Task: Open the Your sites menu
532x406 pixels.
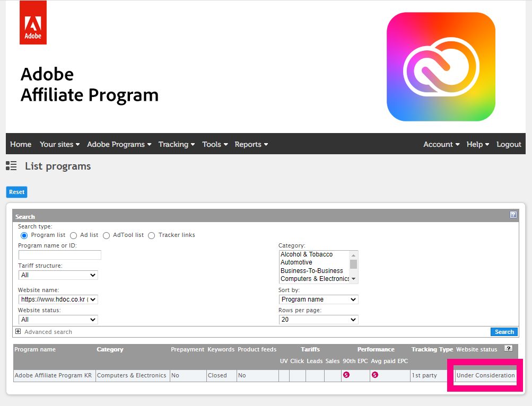Action: pos(60,144)
